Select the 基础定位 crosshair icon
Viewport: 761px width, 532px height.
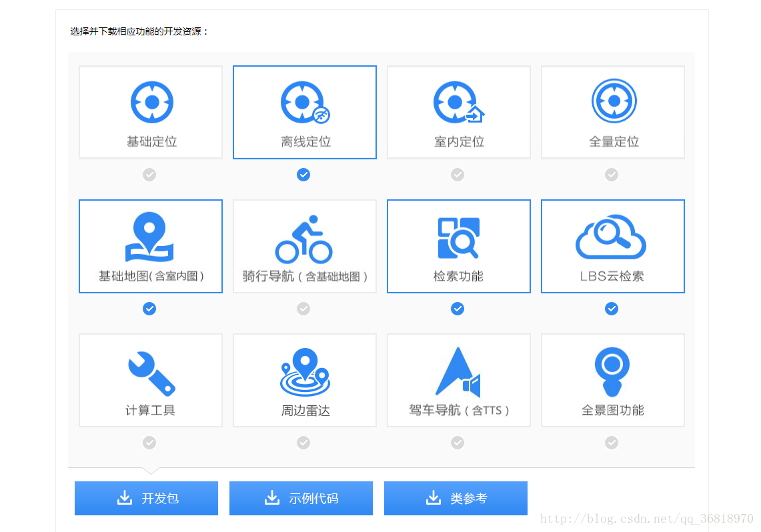click(x=152, y=102)
